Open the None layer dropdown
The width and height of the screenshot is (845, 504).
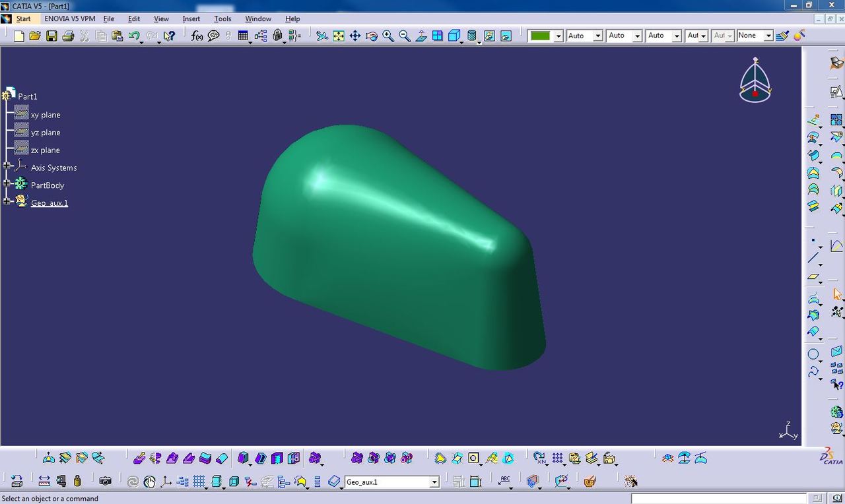coord(768,36)
